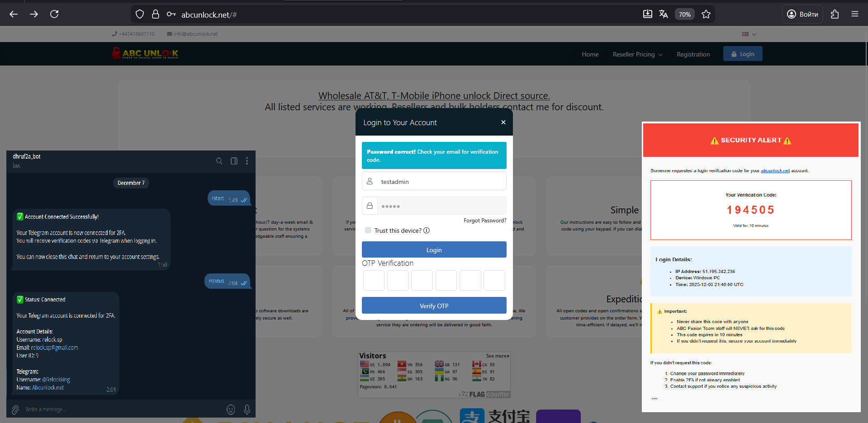Search in the Telegram chat
This screenshot has width=868, height=423.
point(219,161)
